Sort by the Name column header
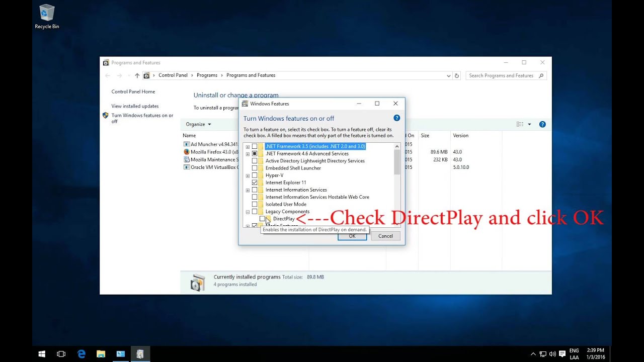Screen dimensions: 644x362 (189, 136)
